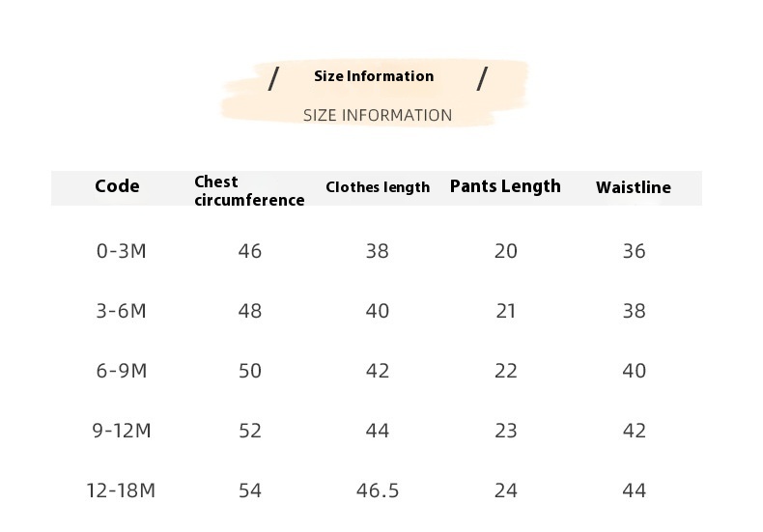Select the "Pants Length" column header
This screenshot has width=763, height=532.
[505, 186]
